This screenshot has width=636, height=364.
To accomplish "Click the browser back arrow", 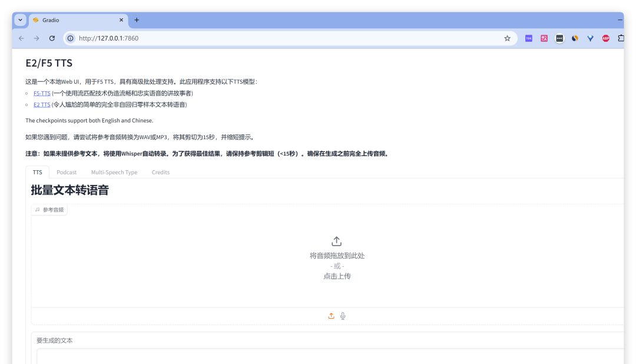I will tap(21, 38).
